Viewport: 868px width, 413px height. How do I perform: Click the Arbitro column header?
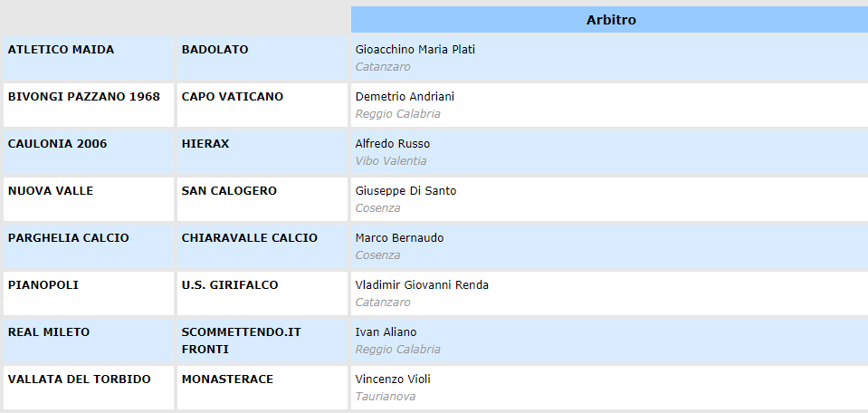click(x=610, y=20)
